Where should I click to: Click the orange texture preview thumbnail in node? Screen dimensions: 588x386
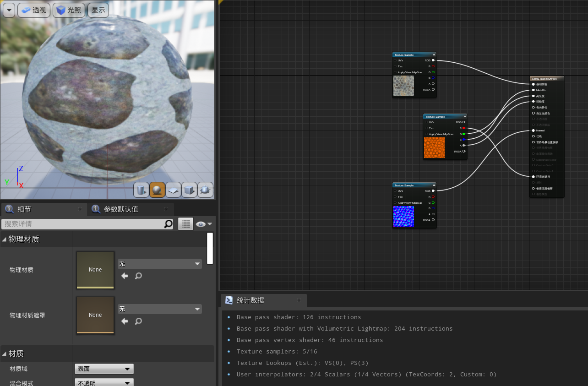point(434,147)
